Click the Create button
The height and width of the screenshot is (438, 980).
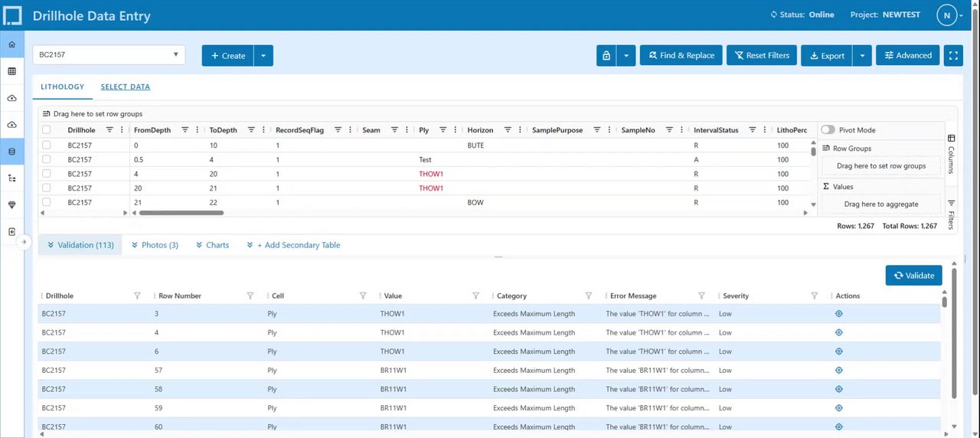click(x=228, y=55)
